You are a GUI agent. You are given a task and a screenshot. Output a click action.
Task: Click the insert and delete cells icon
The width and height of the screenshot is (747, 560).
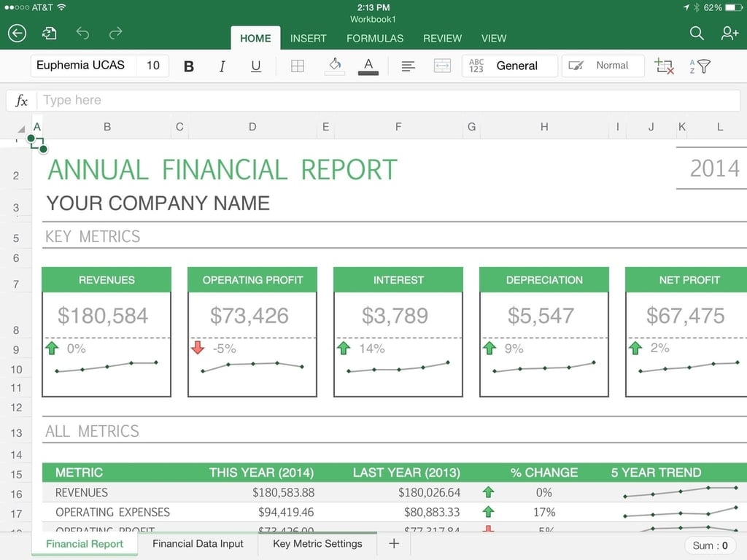click(x=664, y=66)
